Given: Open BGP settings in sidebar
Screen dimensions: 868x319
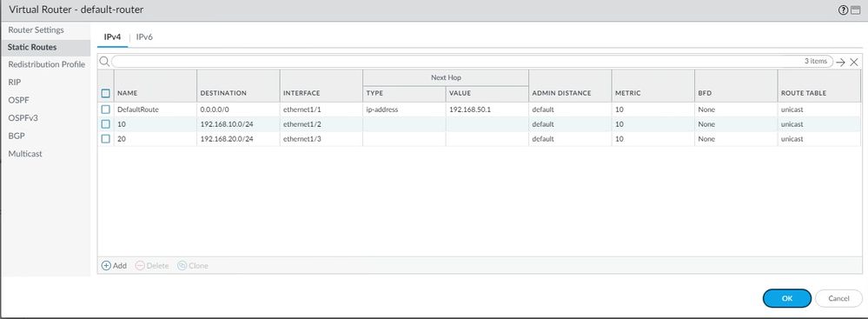Looking at the screenshot, I should pos(16,136).
